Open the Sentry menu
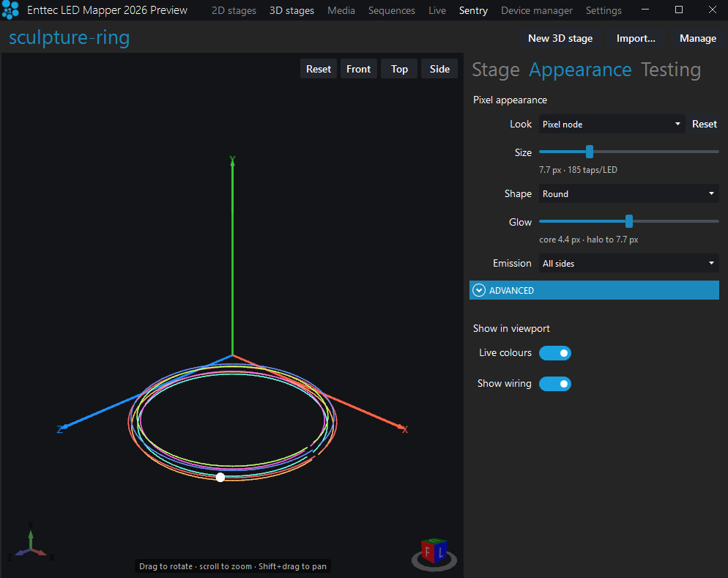 pyautogui.click(x=473, y=10)
